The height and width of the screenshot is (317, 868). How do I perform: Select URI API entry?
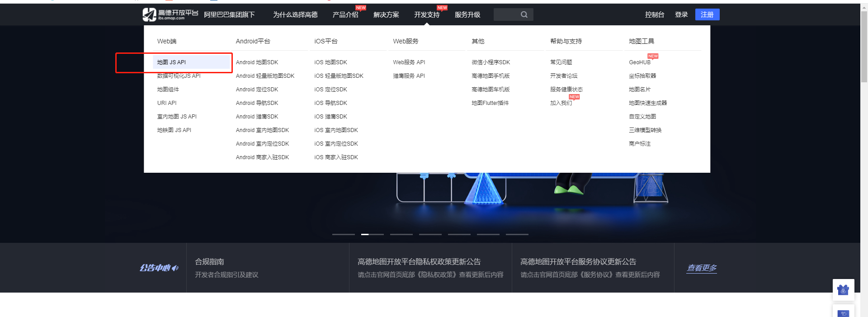point(167,103)
